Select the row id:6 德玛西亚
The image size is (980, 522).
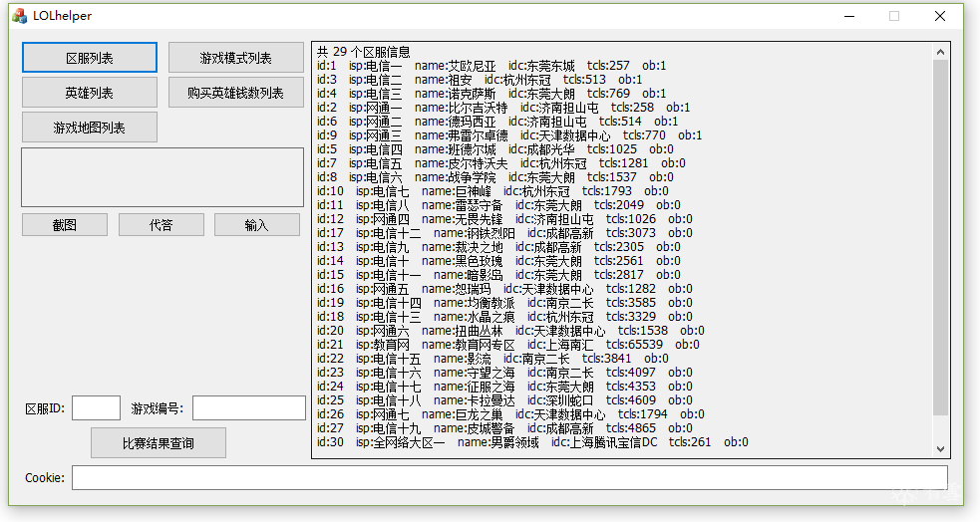(x=497, y=122)
